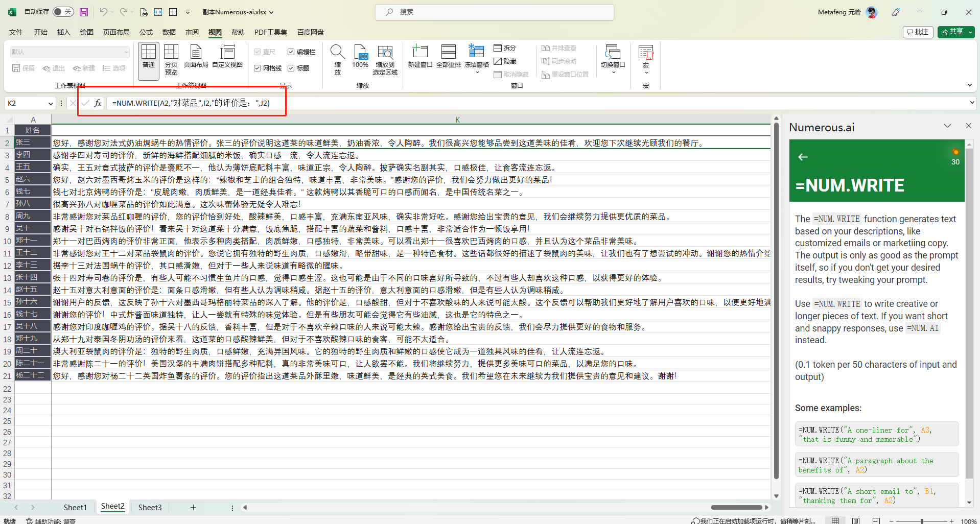The height and width of the screenshot is (524, 980).
Task: Click the formula bar input text
Action: click(191, 103)
